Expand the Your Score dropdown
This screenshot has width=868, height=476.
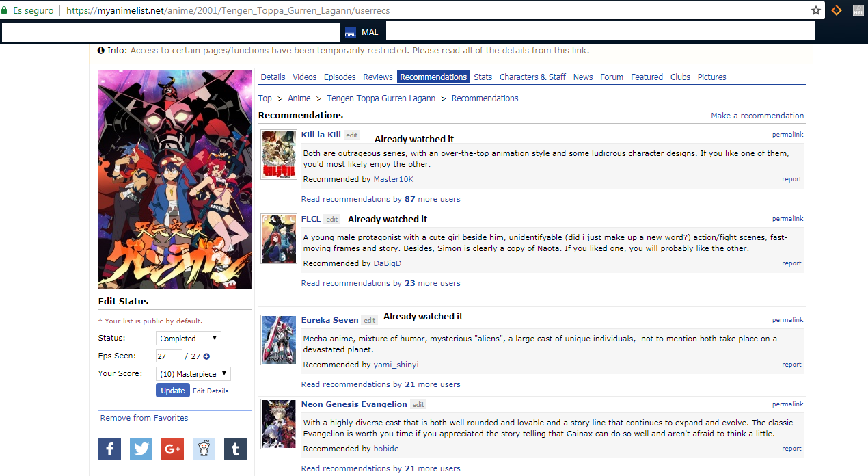click(x=193, y=374)
